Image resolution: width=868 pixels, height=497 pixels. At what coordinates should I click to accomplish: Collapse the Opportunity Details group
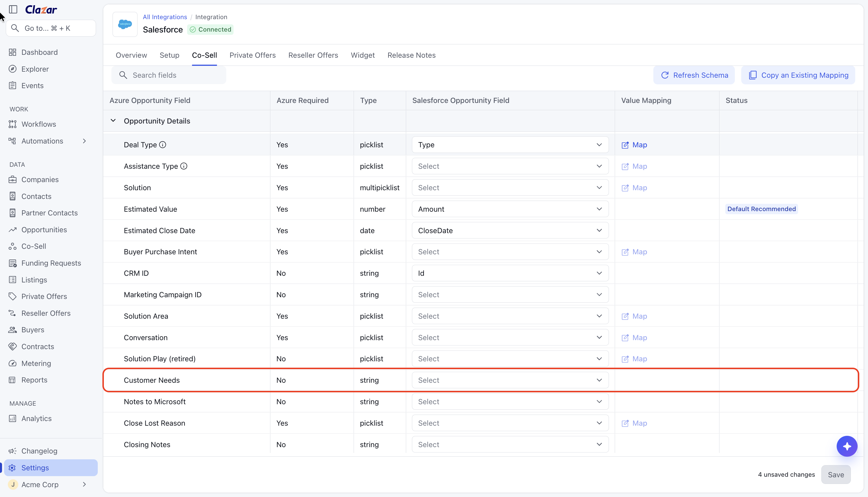(113, 121)
